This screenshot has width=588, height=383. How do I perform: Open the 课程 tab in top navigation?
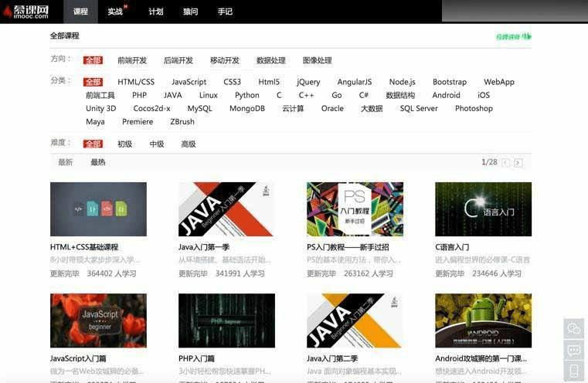80,12
